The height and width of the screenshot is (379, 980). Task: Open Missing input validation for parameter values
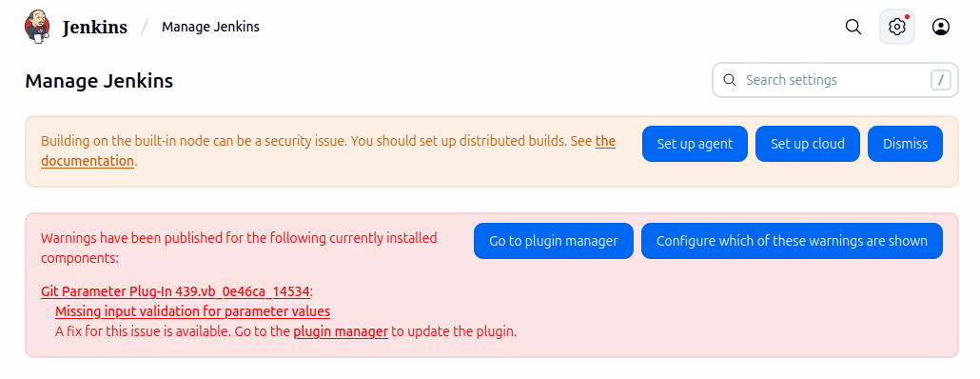(192, 311)
